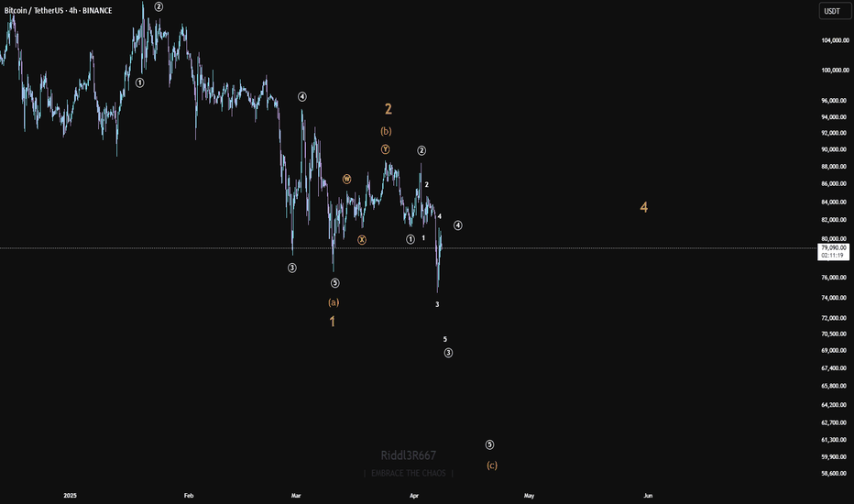Click the 74,000.00 price axis label
The width and height of the screenshot is (854, 504).
[835, 298]
